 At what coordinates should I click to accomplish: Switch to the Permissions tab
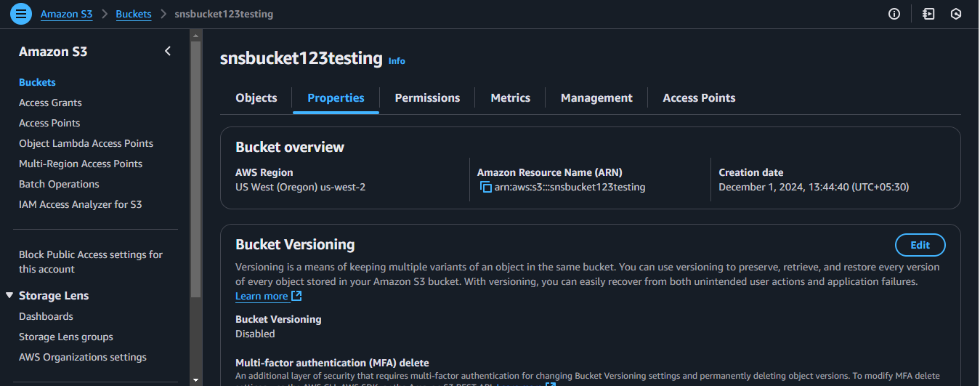(x=427, y=98)
